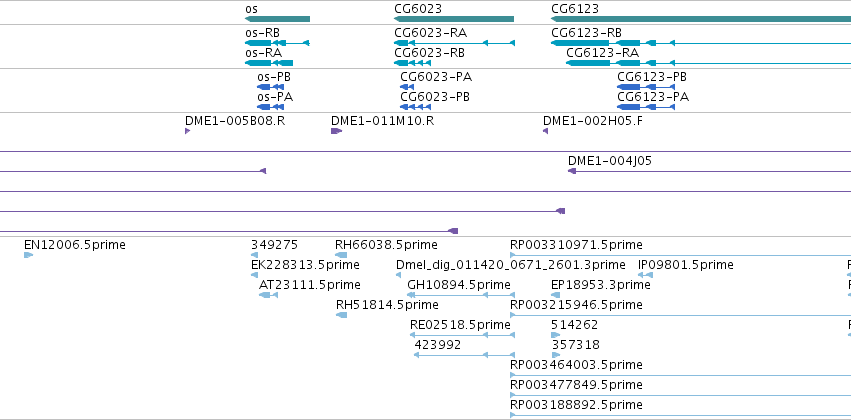This screenshot has width=851, height=420.
Task: Click the DME1-004J05 arrowhead
Action: point(571,171)
